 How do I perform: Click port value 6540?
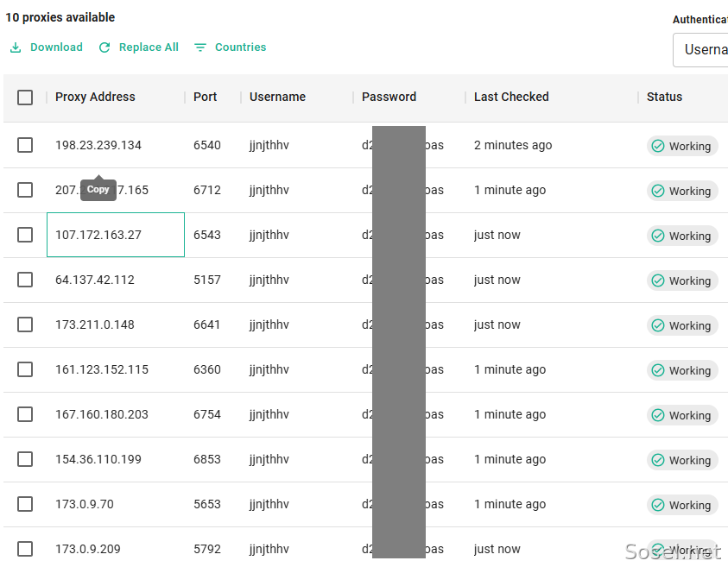pyautogui.click(x=207, y=145)
